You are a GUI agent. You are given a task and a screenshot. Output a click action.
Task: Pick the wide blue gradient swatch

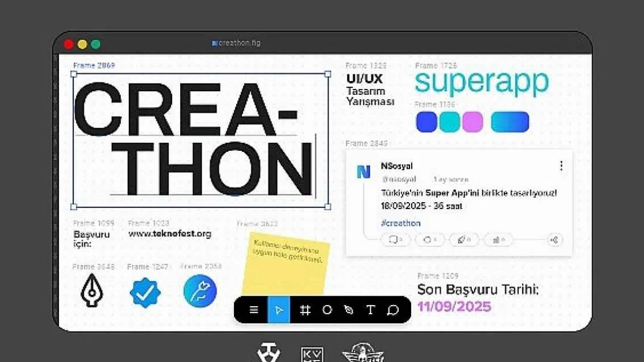coord(510,122)
